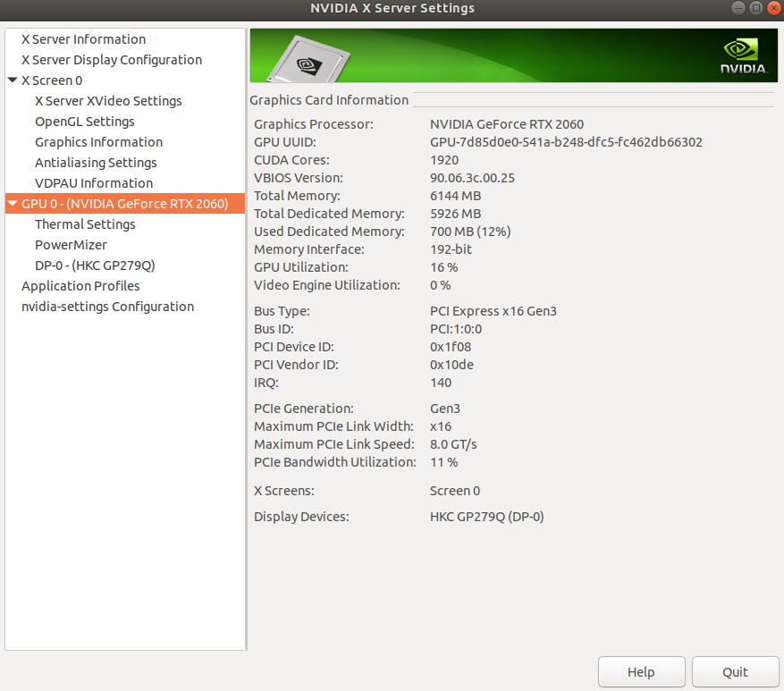The image size is (784, 691).
Task: Maximize the NVIDIA settings window
Action: (x=756, y=8)
